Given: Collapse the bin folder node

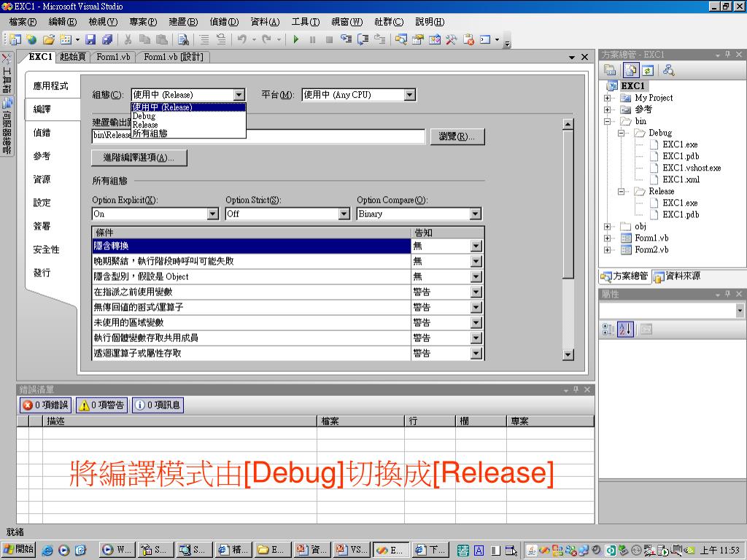Looking at the screenshot, I should click(608, 122).
